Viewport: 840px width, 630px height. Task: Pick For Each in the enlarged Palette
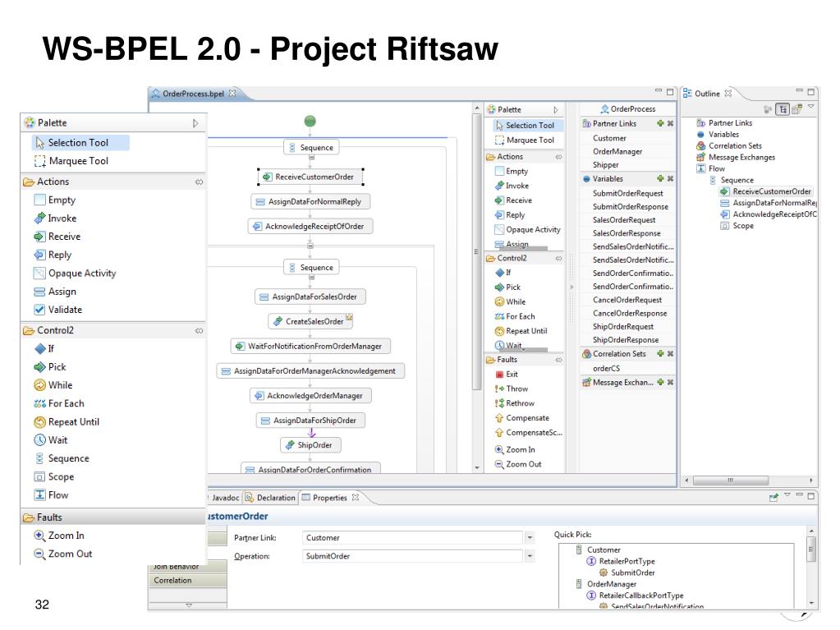(x=59, y=403)
